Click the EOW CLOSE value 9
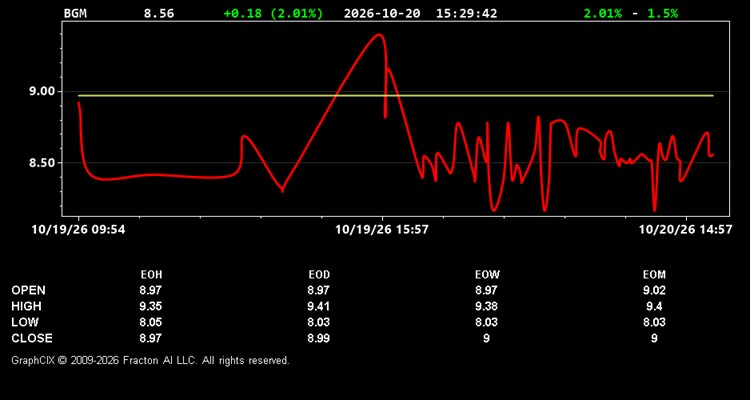Viewport: 750px width, 400px height. pyautogui.click(x=486, y=338)
